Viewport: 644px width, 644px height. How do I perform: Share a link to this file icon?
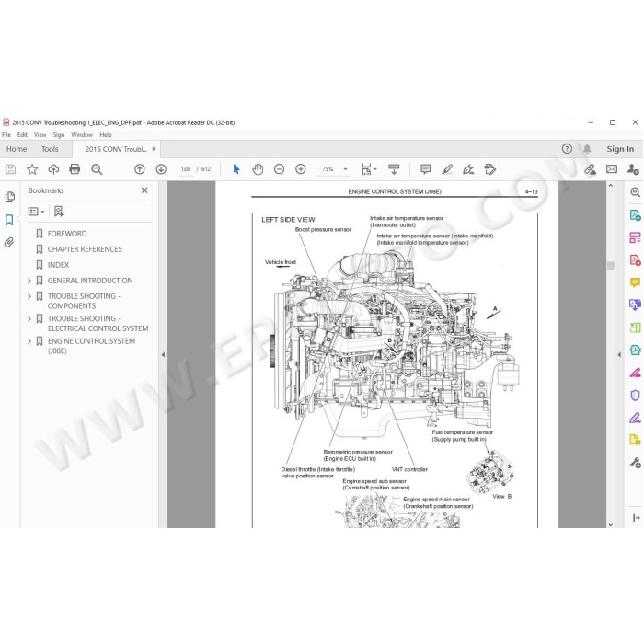tap(591, 169)
